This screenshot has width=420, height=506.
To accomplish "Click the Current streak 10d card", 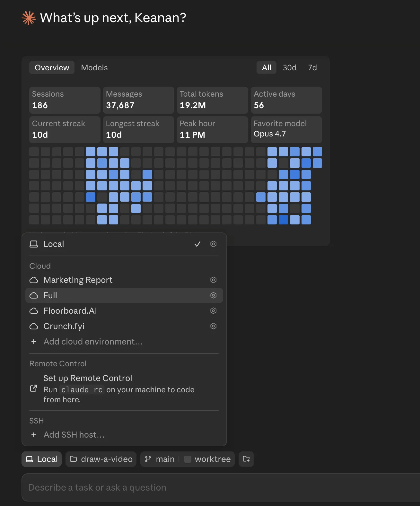I will click(x=65, y=129).
